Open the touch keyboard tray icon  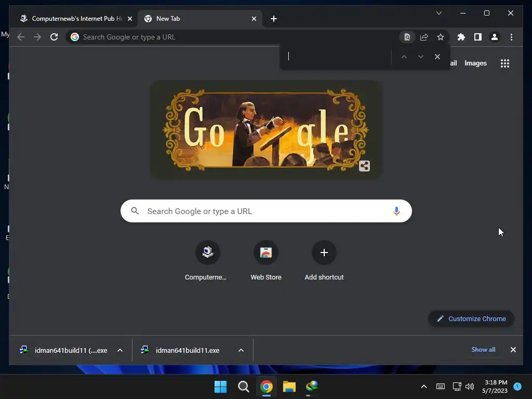pos(441,387)
